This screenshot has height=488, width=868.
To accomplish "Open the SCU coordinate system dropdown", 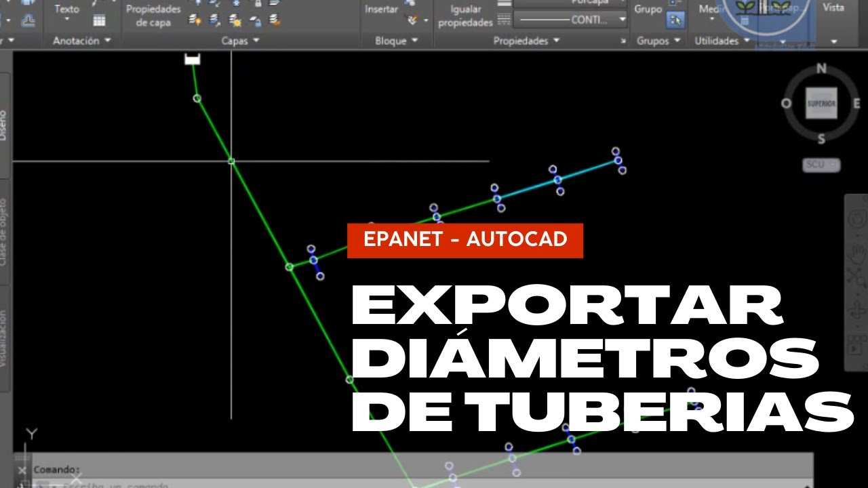I will 821,165.
